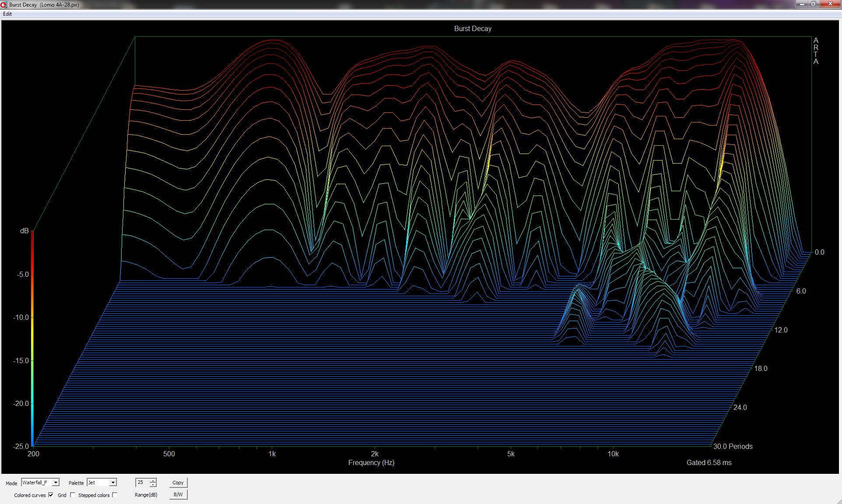Viewport: 842px width, 504px height.
Task: Close the Burst Decay window
Action: tap(829, 4)
